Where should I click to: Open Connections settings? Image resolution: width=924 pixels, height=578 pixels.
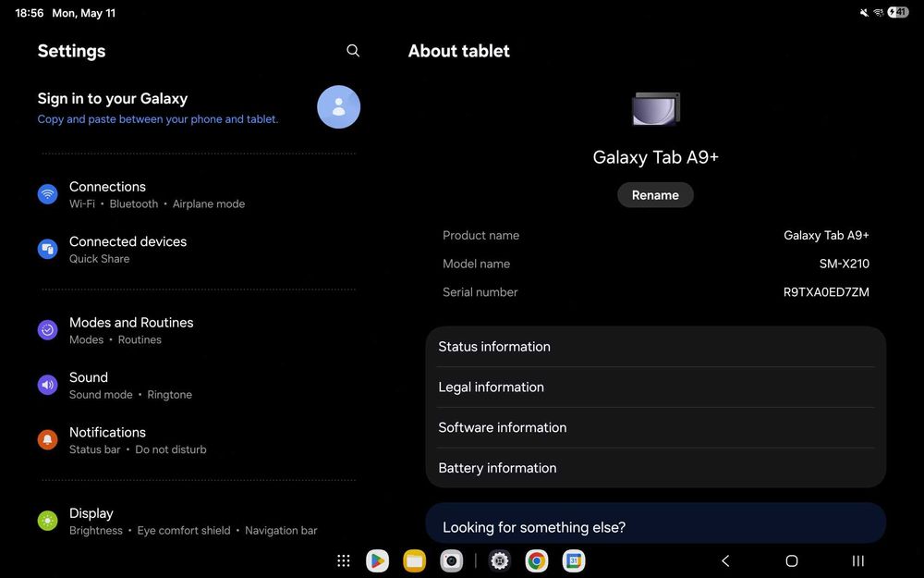[199, 194]
